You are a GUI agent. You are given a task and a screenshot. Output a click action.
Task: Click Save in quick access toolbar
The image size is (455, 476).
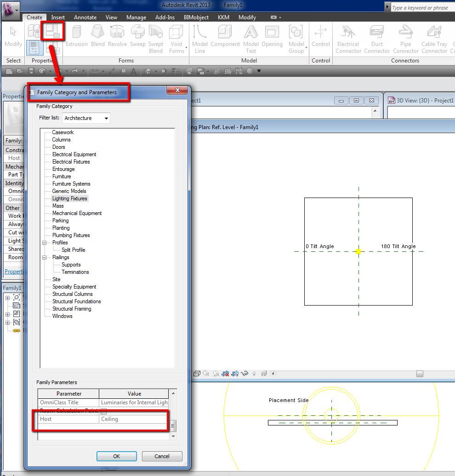pos(31,71)
